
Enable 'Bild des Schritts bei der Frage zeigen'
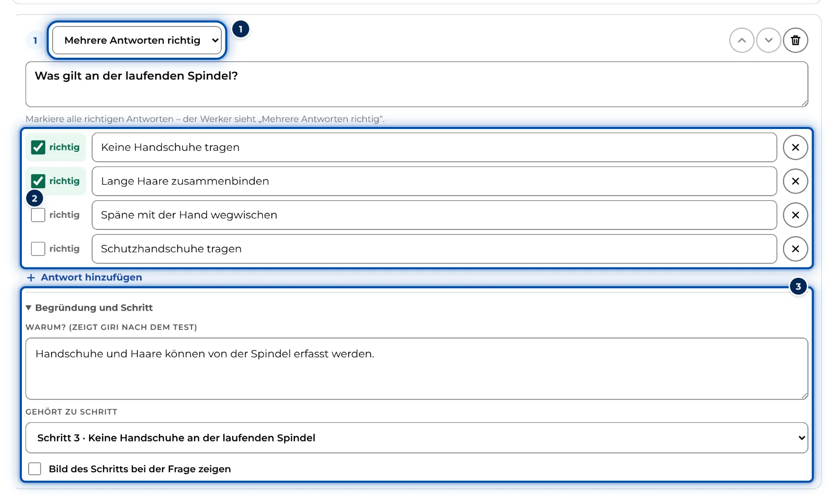pos(35,469)
